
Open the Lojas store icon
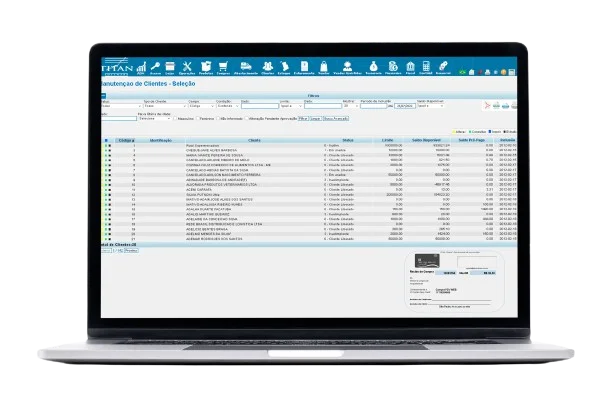point(170,67)
